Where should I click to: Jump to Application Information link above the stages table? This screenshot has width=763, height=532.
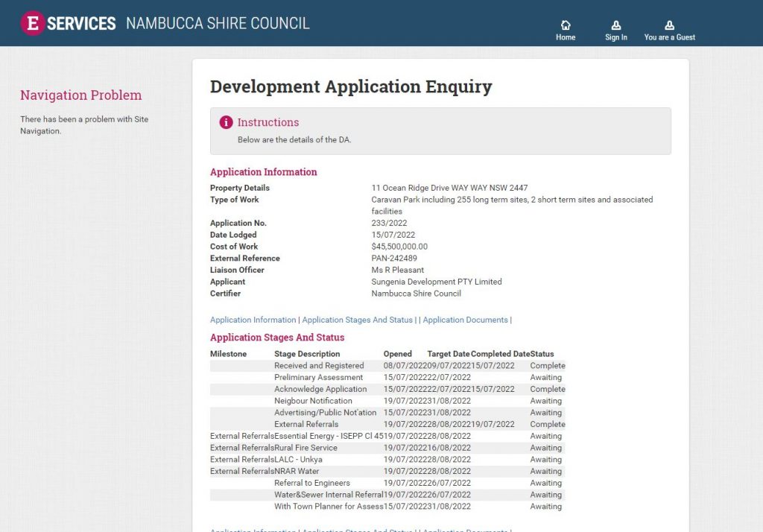(x=253, y=320)
